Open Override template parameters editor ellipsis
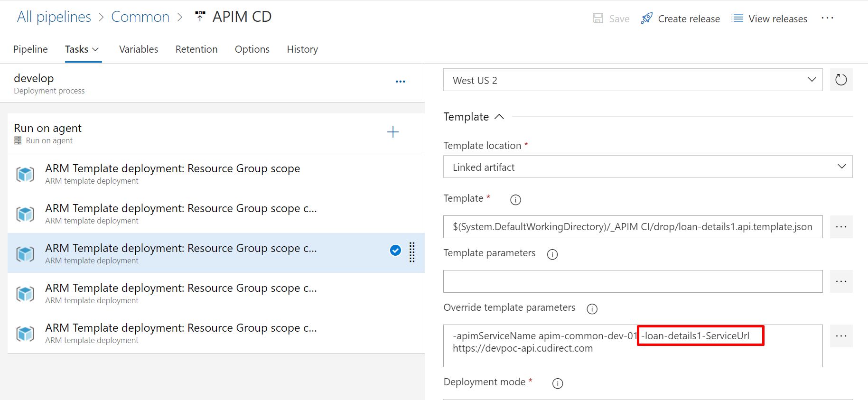The image size is (868, 400). click(x=841, y=336)
